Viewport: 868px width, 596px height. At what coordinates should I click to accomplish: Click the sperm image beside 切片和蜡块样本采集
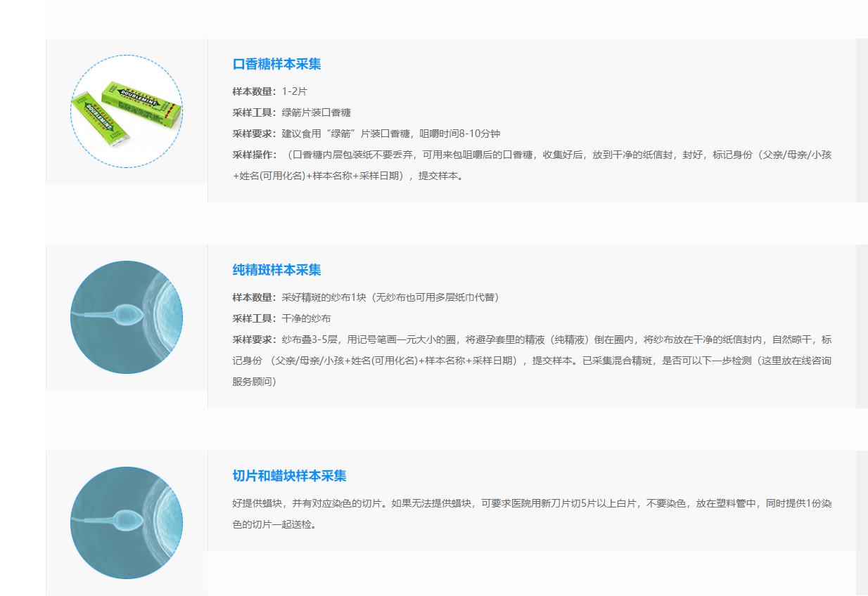pyautogui.click(x=127, y=523)
